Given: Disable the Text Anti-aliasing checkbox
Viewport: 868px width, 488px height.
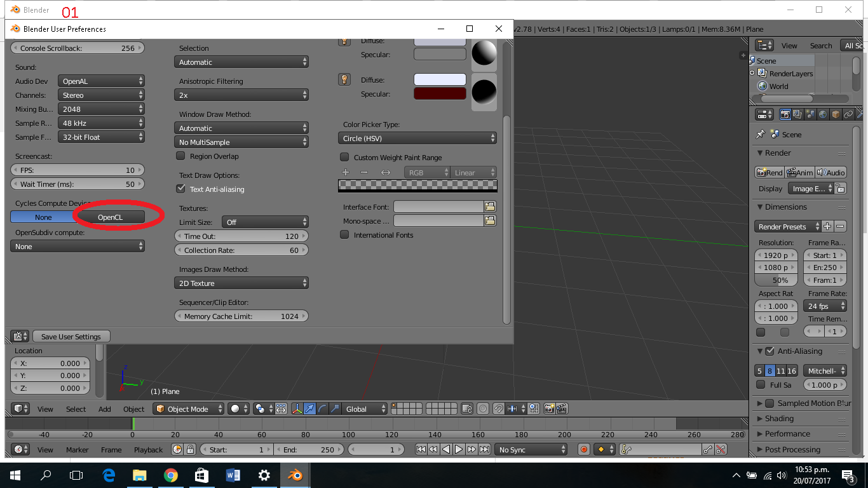Looking at the screenshot, I should [x=180, y=189].
